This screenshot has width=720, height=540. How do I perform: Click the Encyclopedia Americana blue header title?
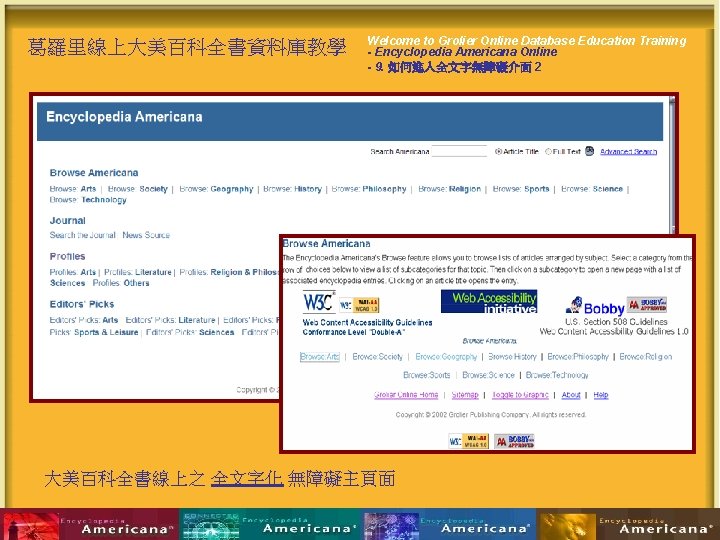(124, 117)
